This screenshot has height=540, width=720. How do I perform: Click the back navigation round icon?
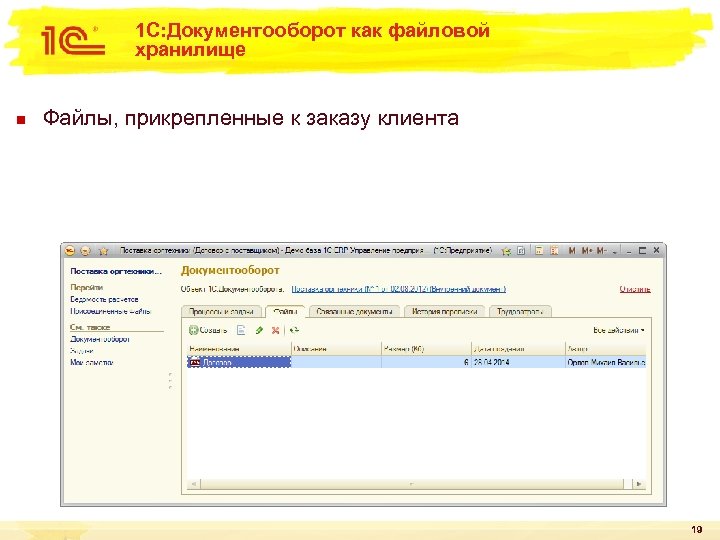click(85, 251)
